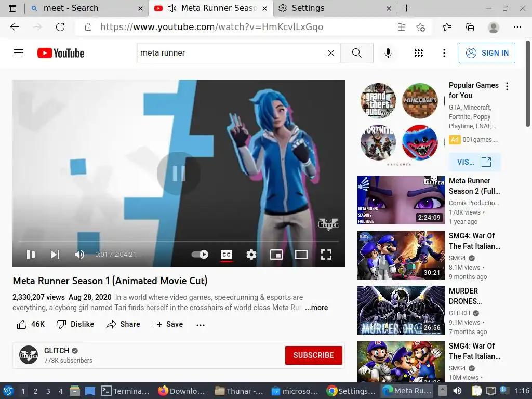
Task: Toggle the autoplay switch
Action: click(200, 255)
